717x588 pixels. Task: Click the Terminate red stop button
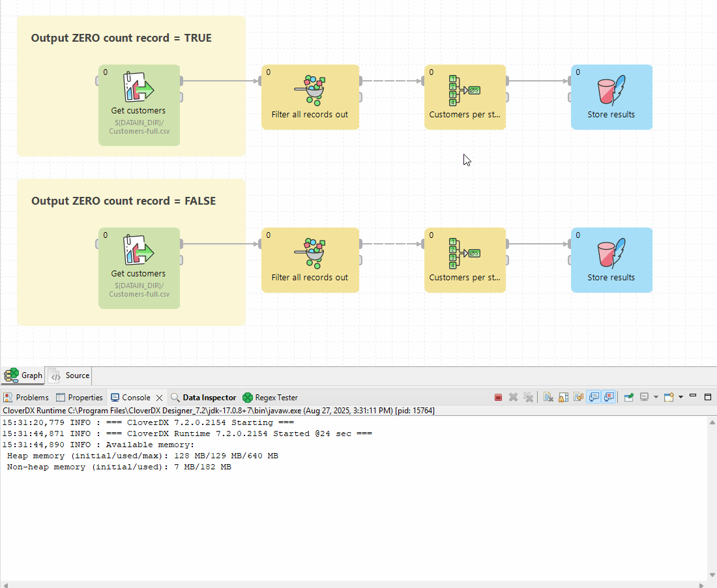click(x=499, y=397)
